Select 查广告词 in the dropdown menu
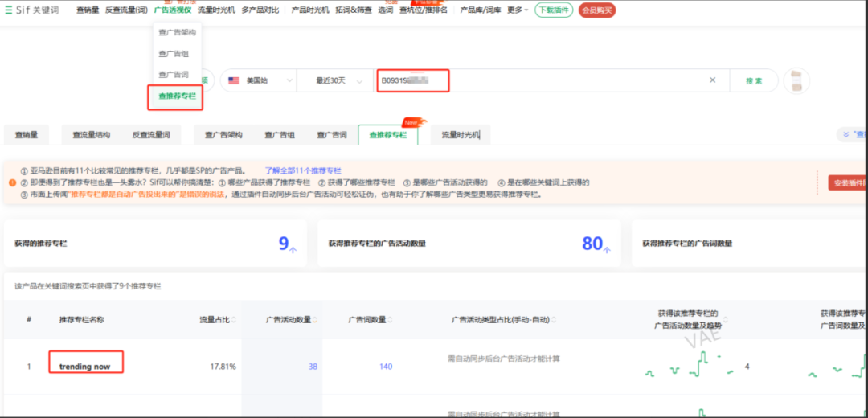The height and width of the screenshot is (418, 868). pyautogui.click(x=174, y=74)
